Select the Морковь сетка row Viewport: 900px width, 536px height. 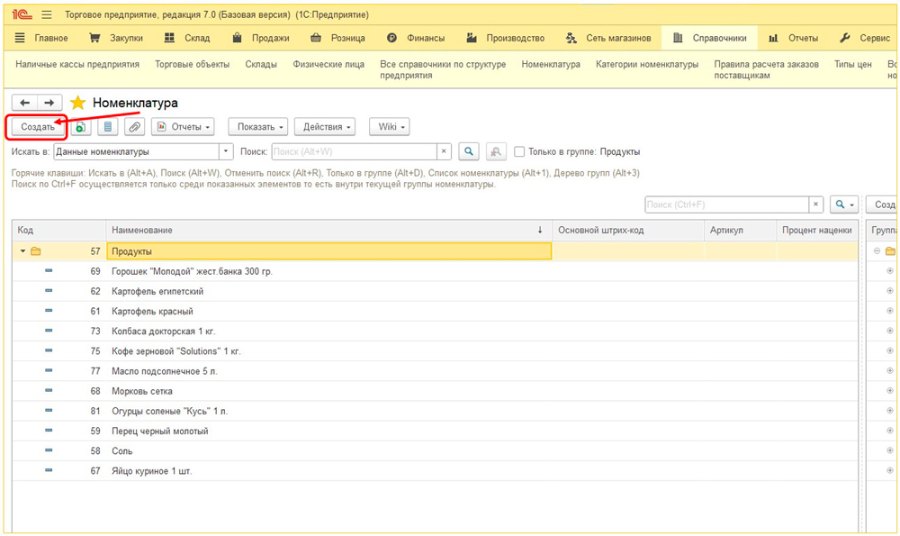click(435, 391)
